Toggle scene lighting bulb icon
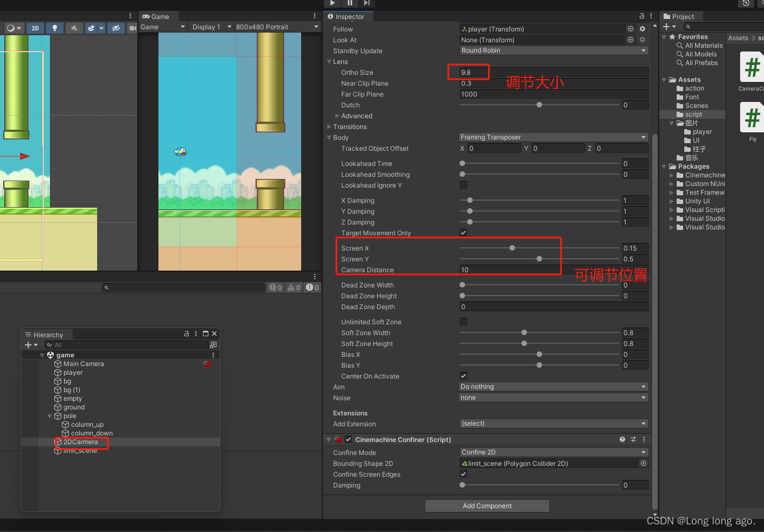 click(55, 28)
